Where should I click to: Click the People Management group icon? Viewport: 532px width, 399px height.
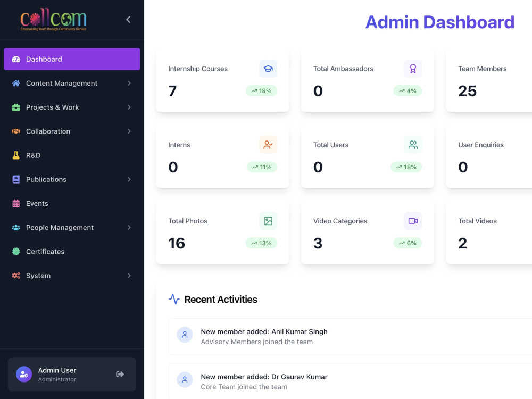pos(16,228)
